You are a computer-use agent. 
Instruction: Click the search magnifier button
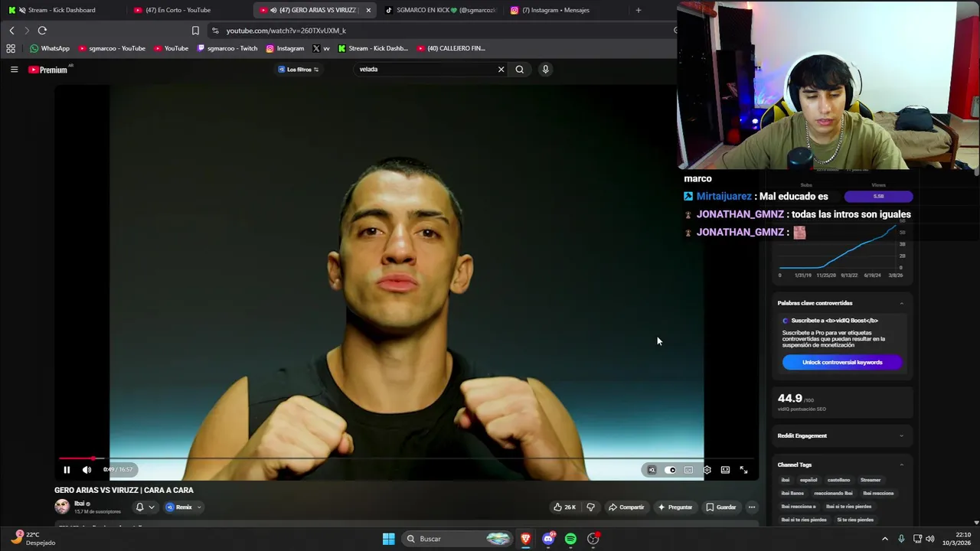(x=520, y=70)
